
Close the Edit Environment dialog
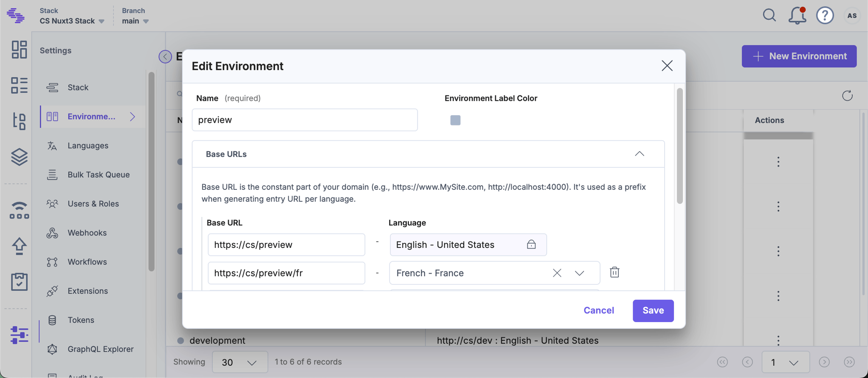coord(667,66)
